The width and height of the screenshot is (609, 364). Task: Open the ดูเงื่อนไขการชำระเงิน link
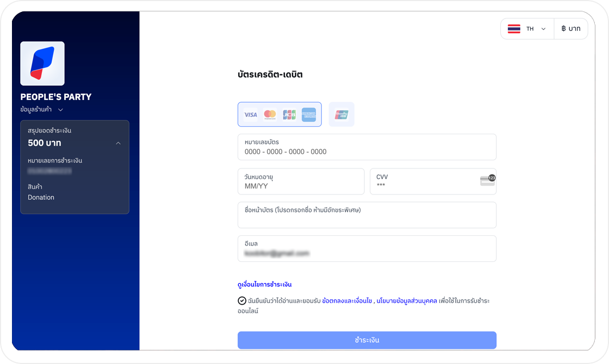264,285
